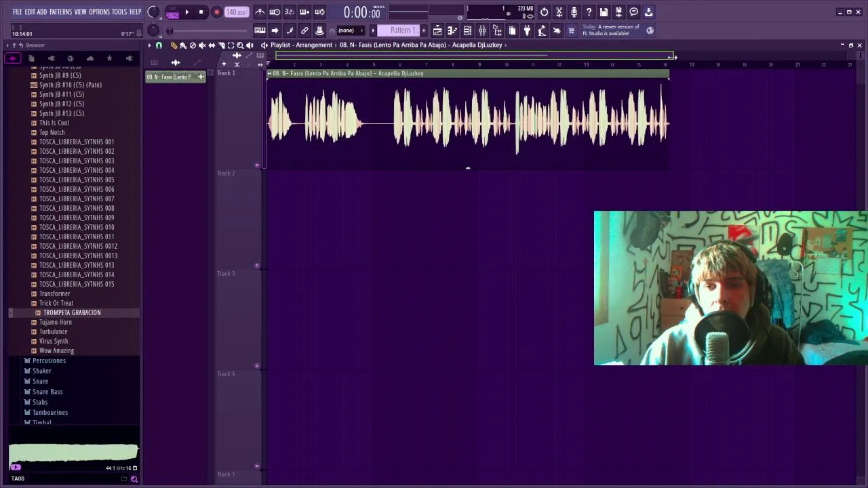Viewport: 868px width, 488px height.
Task: Select the Zoom tool in Playlist
Action: coord(240,45)
